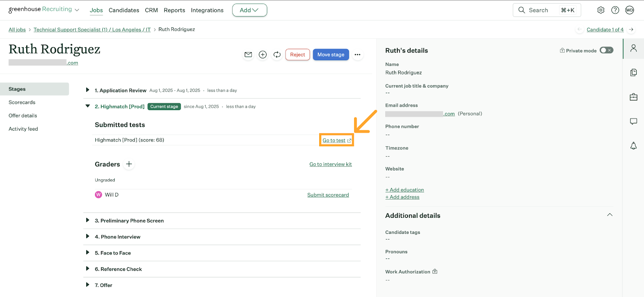Screen dimensions: 644x297
Task: Select Scorecards in the left sidebar
Action: point(22,102)
